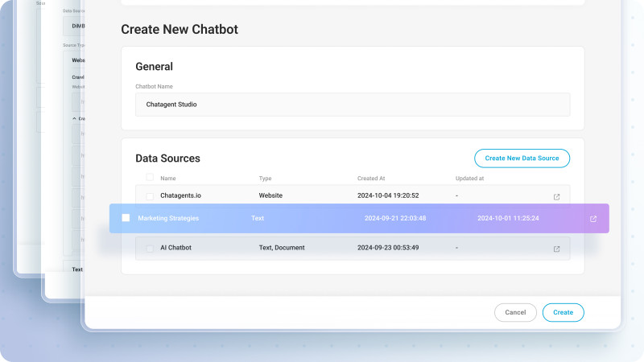Screen dimensions: 644x362
Task: Click Create New Data Source button
Action: click(x=522, y=158)
